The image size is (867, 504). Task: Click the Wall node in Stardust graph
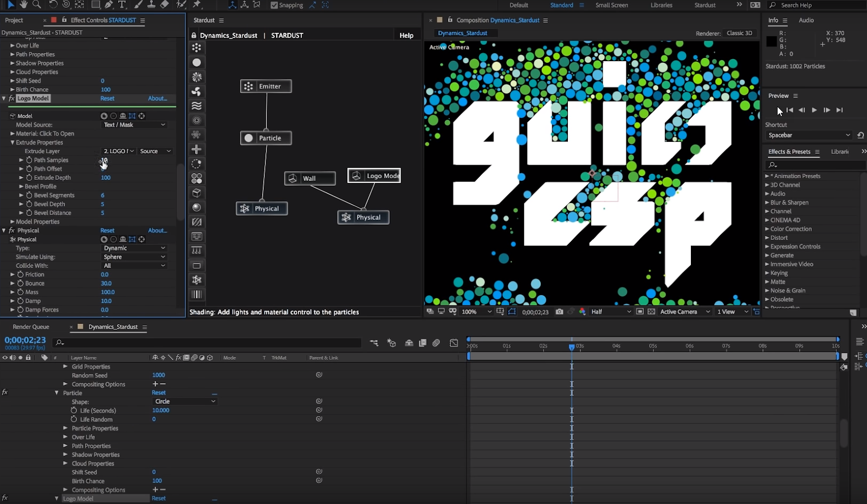click(x=310, y=178)
